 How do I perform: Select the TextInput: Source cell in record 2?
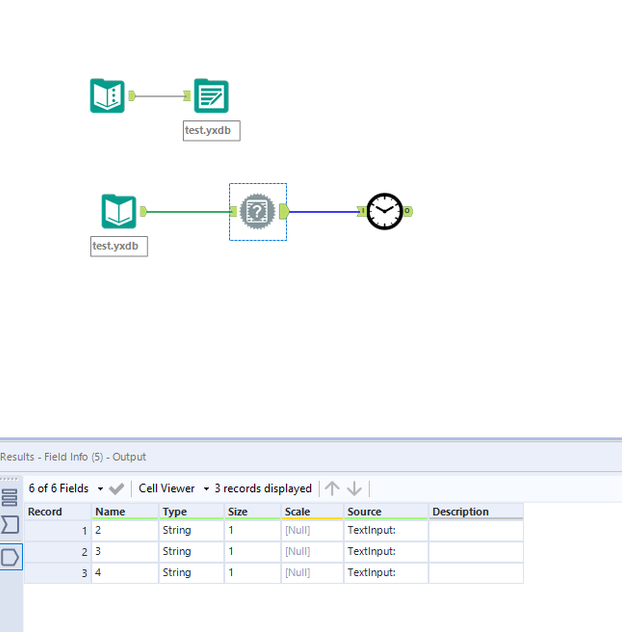pyautogui.click(x=386, y=551)
